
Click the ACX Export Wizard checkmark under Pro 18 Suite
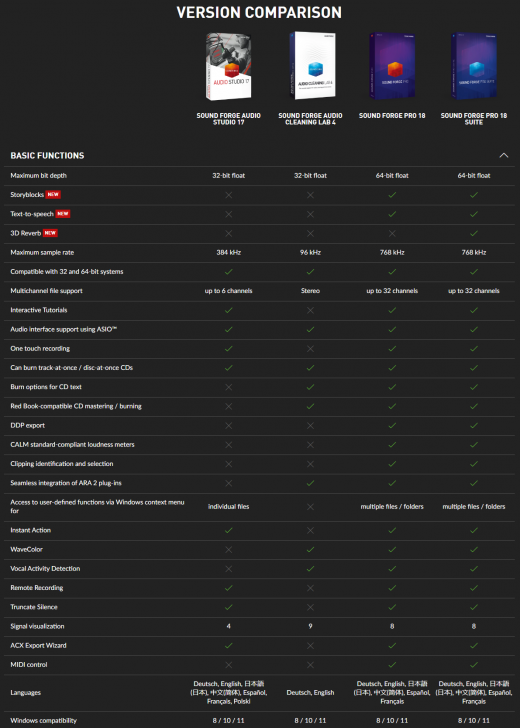point(474,645)
